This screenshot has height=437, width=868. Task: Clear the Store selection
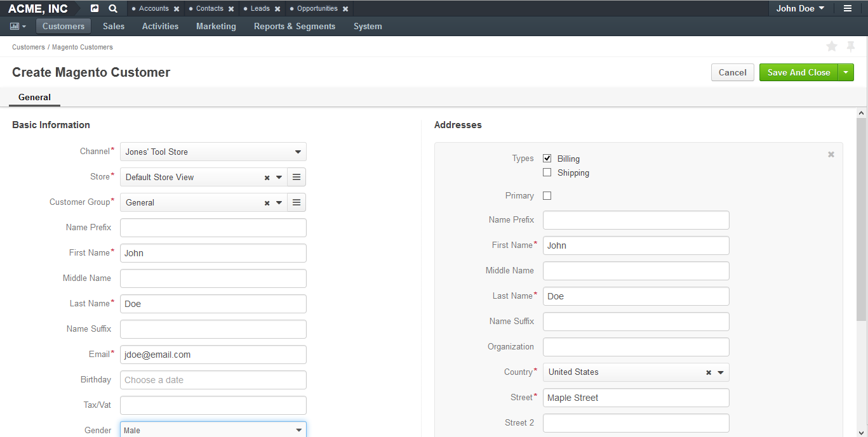tap(267, 178)
